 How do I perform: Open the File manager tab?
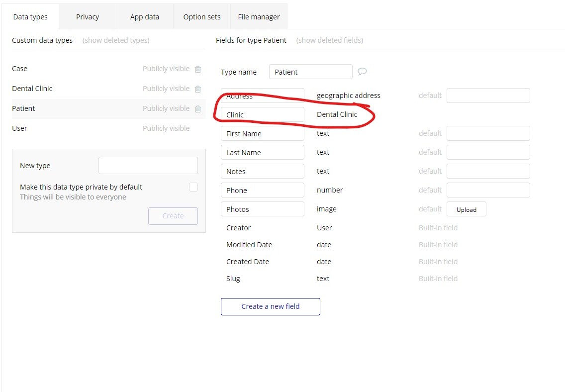click(x=259, y=17)
